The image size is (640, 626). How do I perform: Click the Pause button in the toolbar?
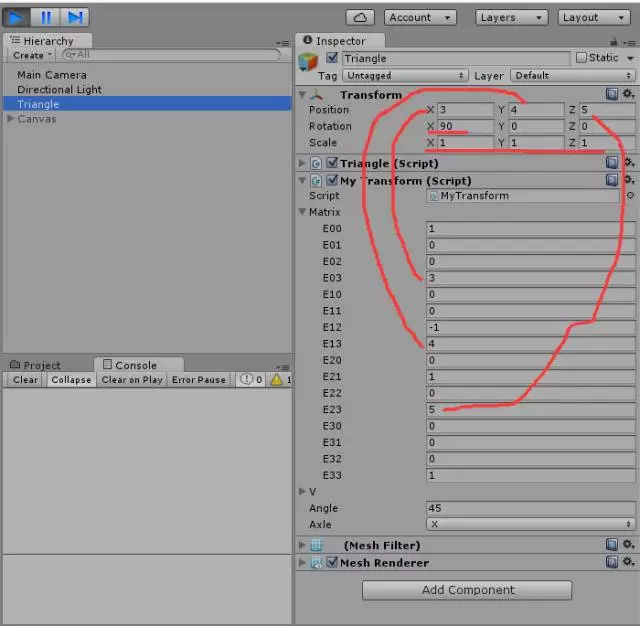coord(45,18)
